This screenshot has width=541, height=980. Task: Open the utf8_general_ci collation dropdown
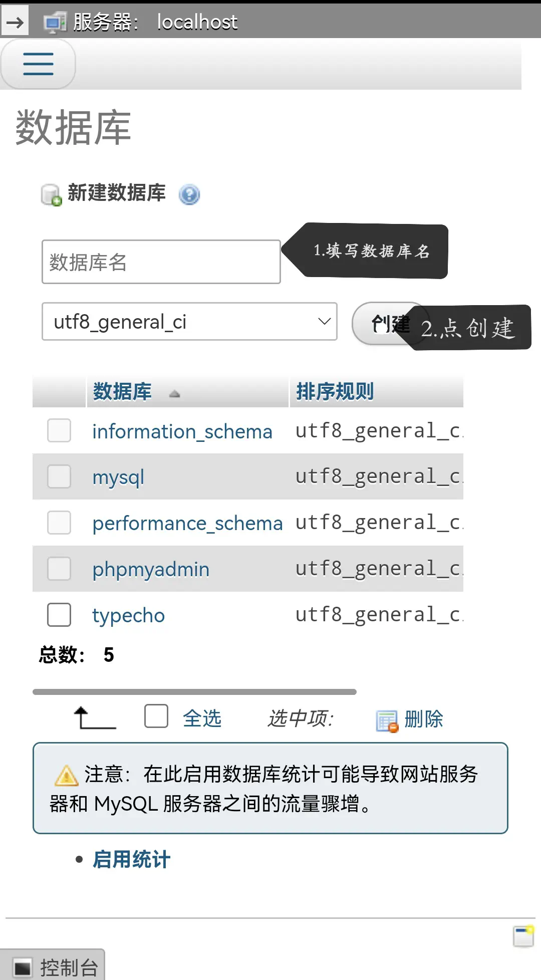click(189, 322)
